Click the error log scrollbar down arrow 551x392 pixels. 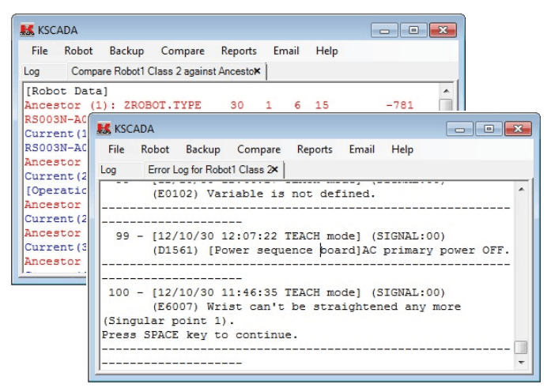tap(522, 362)
